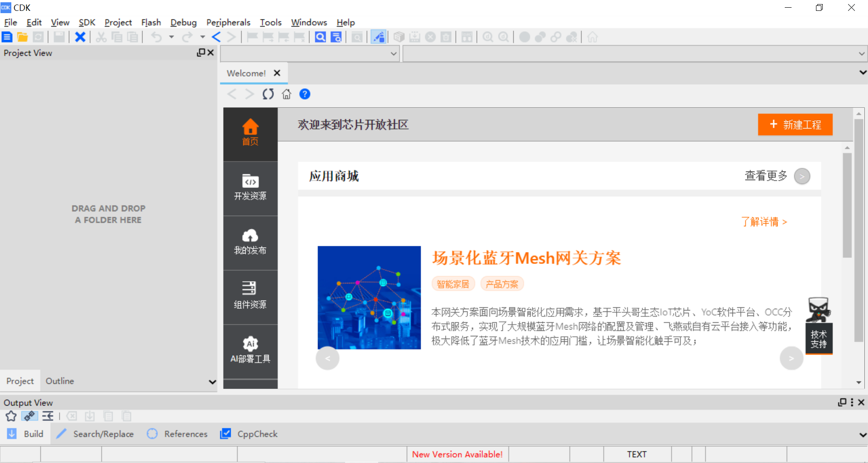This screenshot has height=463, width=868.
Task: Click the 技术支持 mascot icon
Action: 819,325
